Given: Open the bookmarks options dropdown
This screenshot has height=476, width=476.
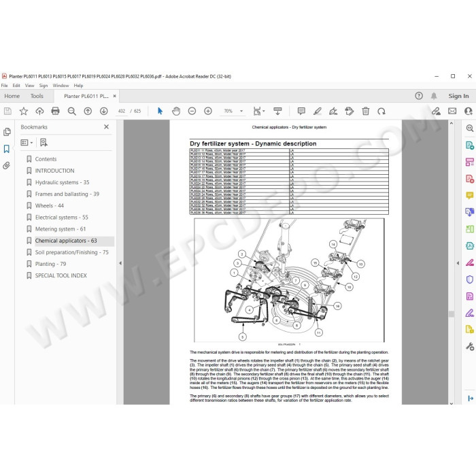Looking at the screenshot, I should (27, 142).
